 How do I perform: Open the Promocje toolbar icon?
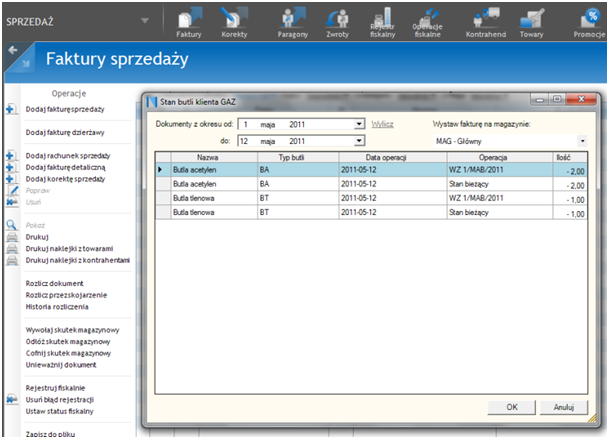(588, 21)
